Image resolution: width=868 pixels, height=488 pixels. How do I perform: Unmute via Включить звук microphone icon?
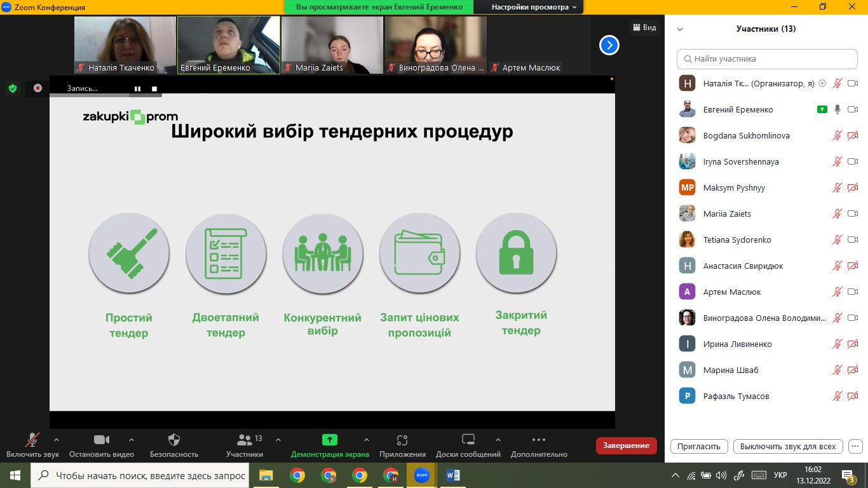coord(32,440)
